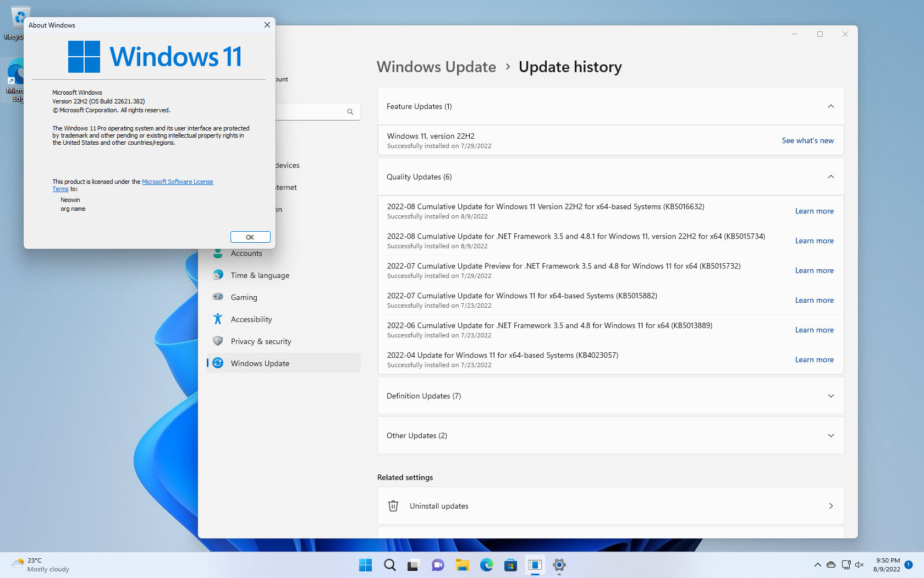Viewport: 924px width, 578px height.
Task: Open See what's new for version 22H2
Action: [x=807, y=140]
